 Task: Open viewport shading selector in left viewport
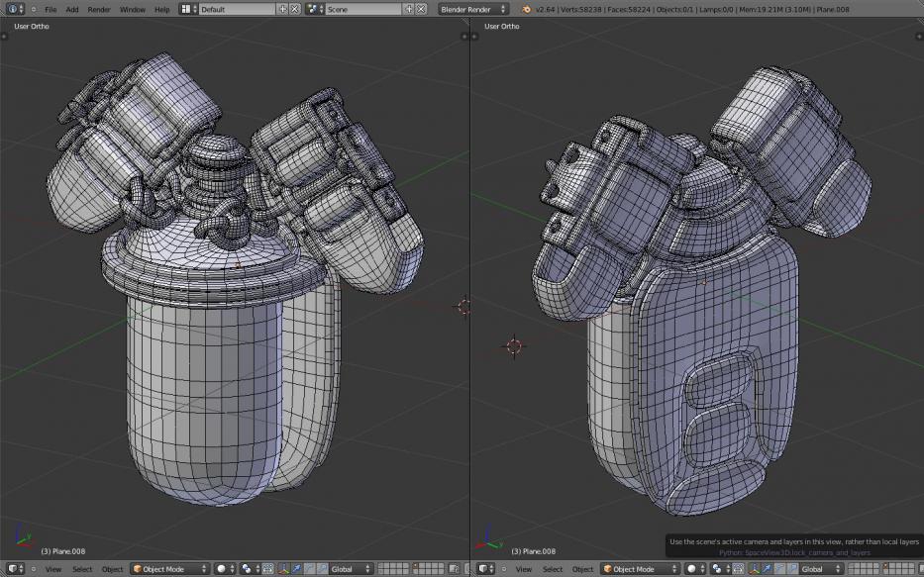click(x=224, y=569)
